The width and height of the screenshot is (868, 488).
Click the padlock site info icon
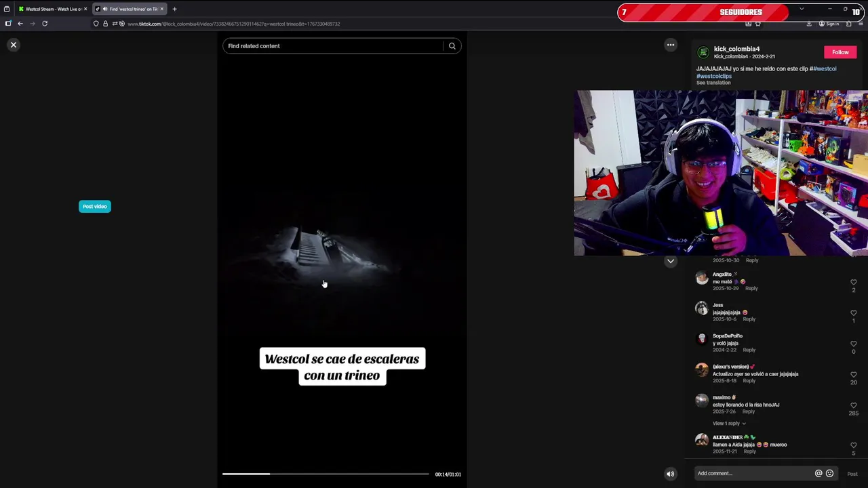(x=105, y=24)
